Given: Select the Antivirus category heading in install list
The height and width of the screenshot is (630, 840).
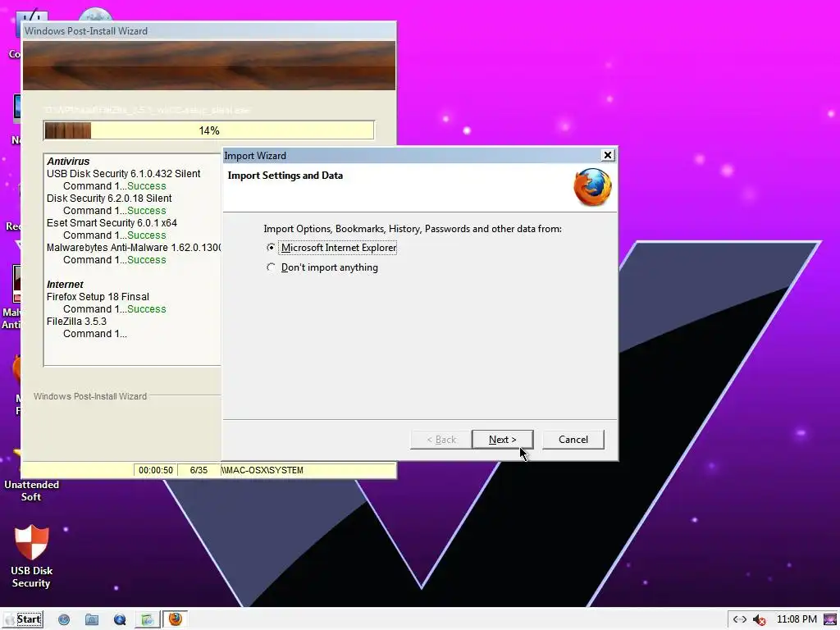Looking at the screenshot, I should [68, 162].
